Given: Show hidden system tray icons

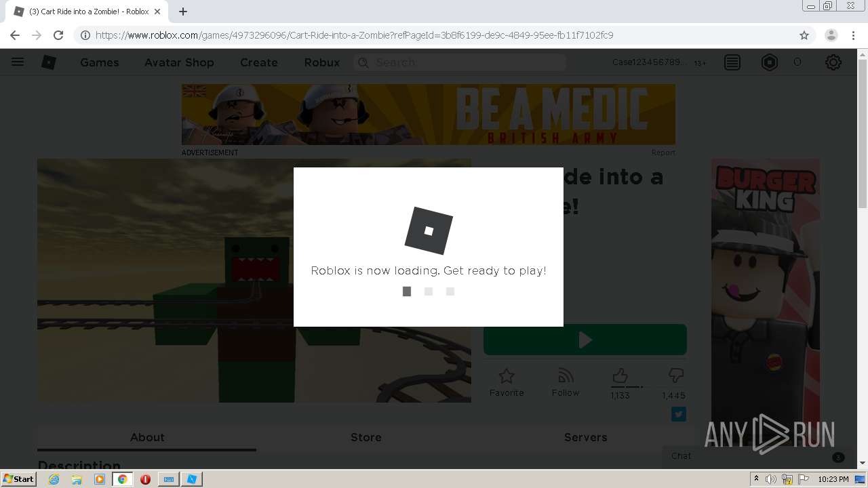Looking at the screenshot, I should 757,479.
